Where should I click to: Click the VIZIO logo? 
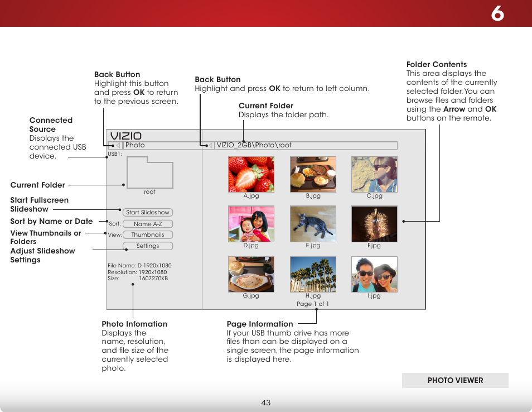click(x=125, y=136)
